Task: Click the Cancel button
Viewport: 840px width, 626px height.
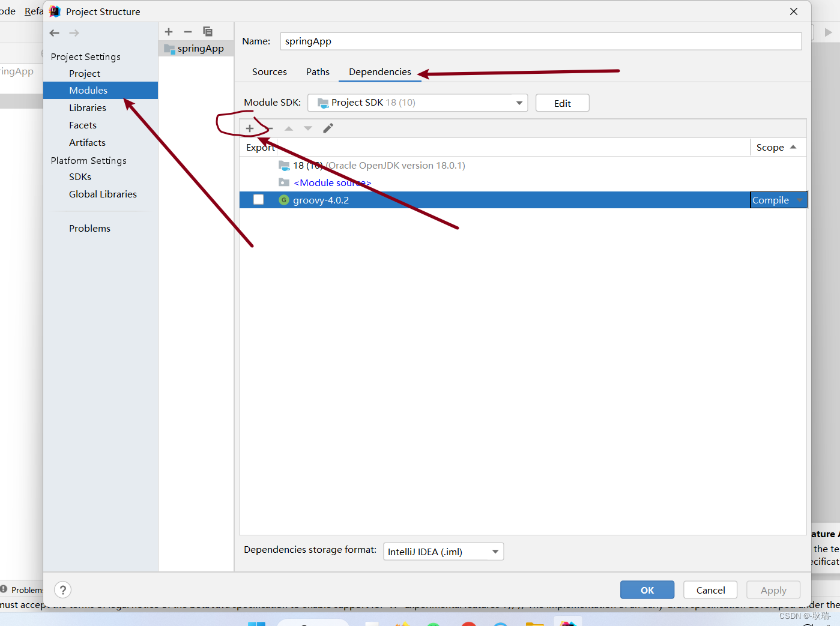Action: coord(710,590)
